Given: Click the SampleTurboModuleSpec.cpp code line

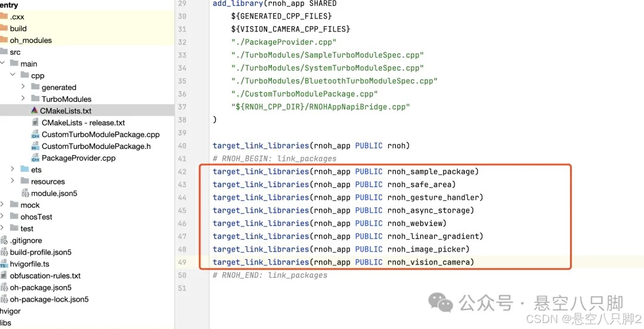Looking at the screenshot, I should (327, 55).
